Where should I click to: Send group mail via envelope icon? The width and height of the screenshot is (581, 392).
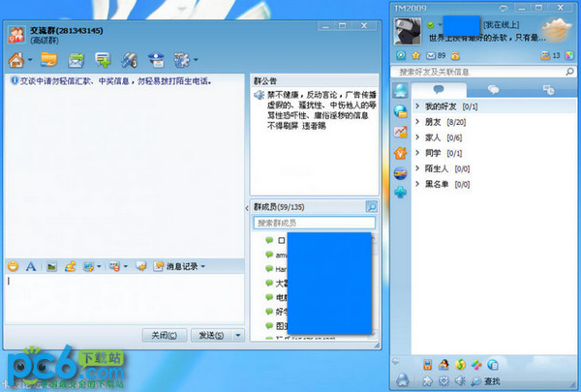76,60
